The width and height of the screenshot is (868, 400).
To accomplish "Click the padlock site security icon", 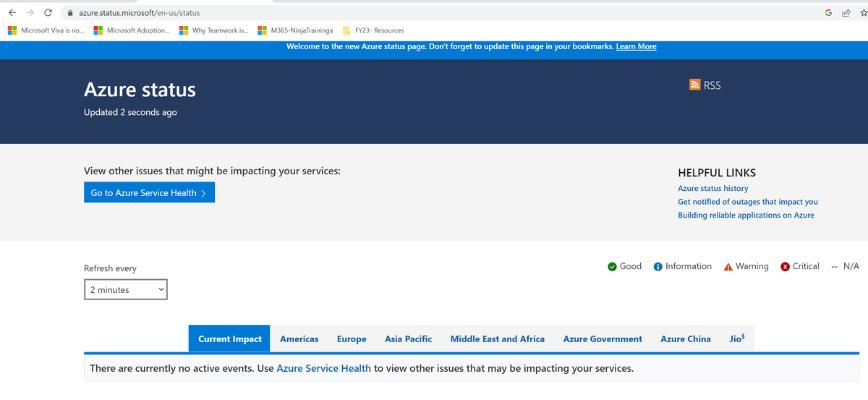I will pos(70,13).
